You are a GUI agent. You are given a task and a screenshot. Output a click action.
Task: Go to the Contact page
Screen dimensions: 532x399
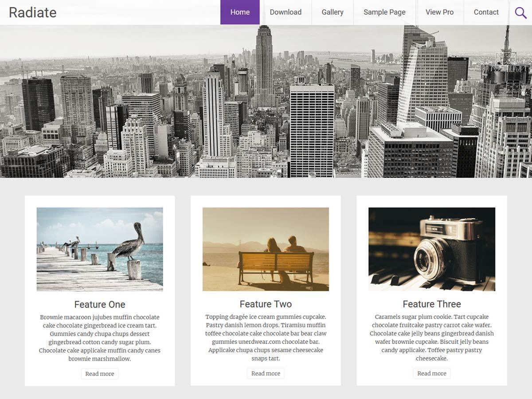[x=486, y=12]
